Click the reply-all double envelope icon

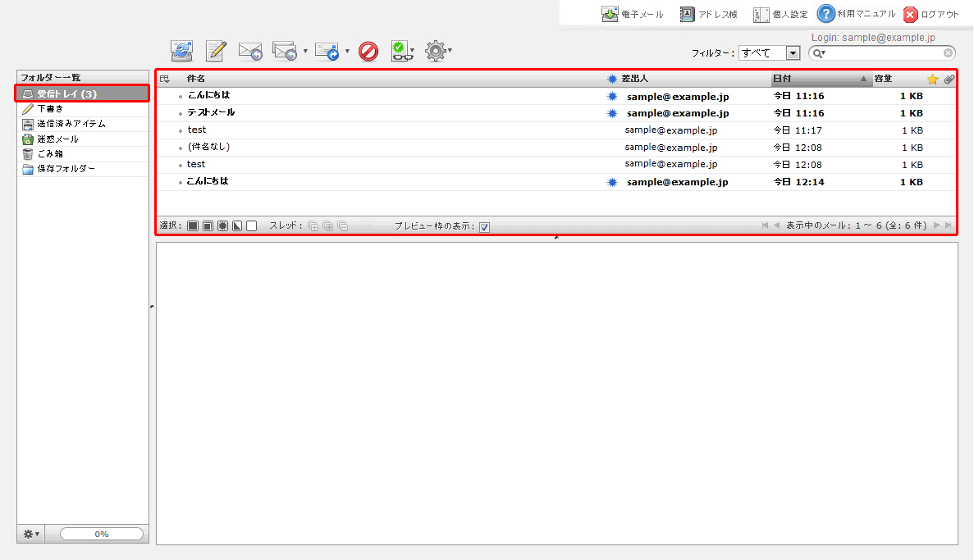point(285,51)
